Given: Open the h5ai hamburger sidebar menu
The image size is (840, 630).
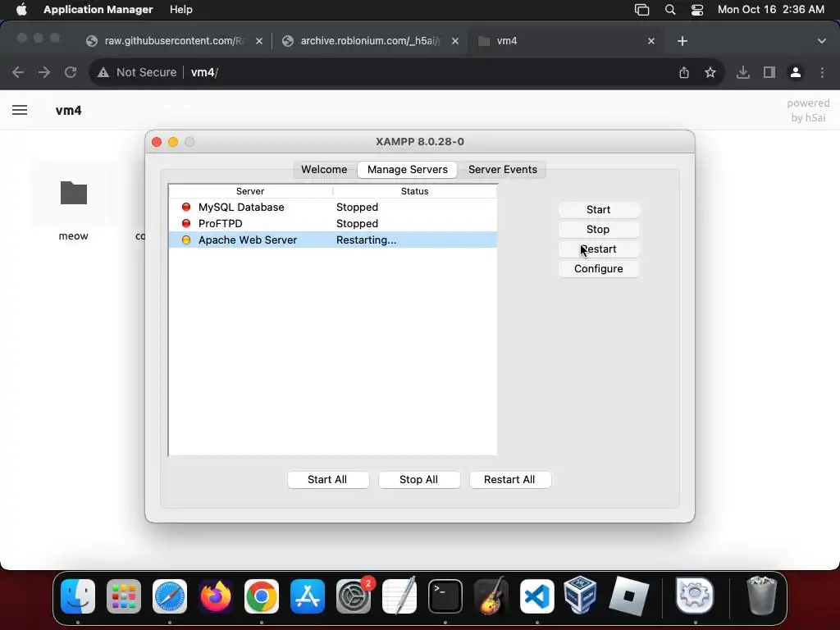Looking at the screenshot, I should coord(20,110).
